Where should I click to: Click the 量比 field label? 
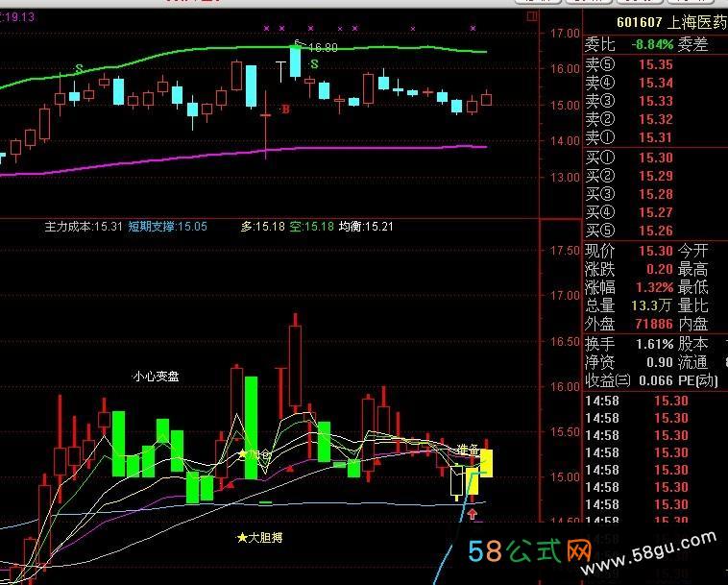(692, 305)
